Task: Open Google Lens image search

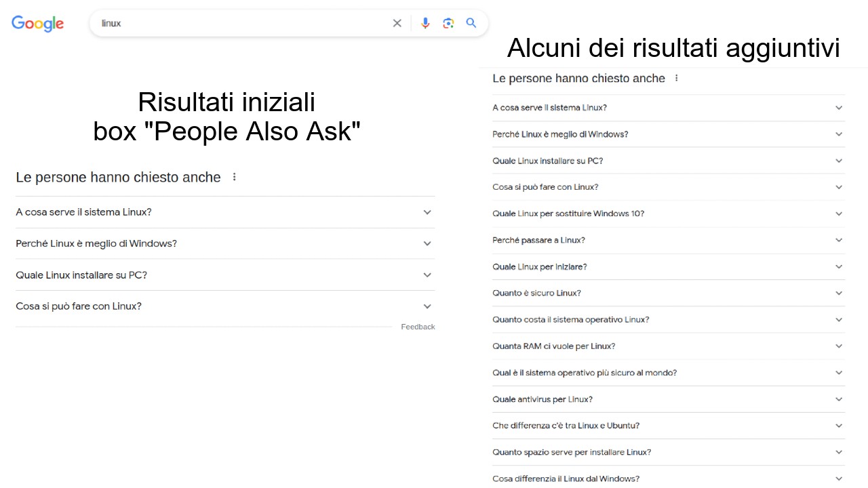Action: [x=448, y=23]
